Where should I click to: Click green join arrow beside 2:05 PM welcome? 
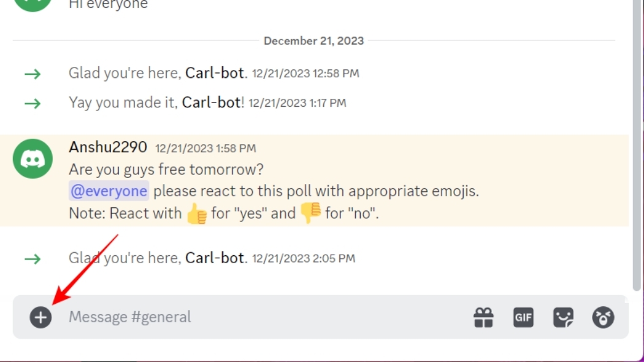coord(33,258)
